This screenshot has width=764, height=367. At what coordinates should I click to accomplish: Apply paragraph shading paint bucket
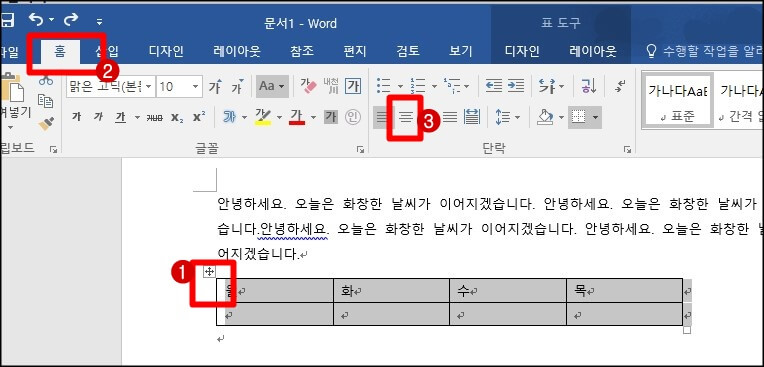point(544,117)
